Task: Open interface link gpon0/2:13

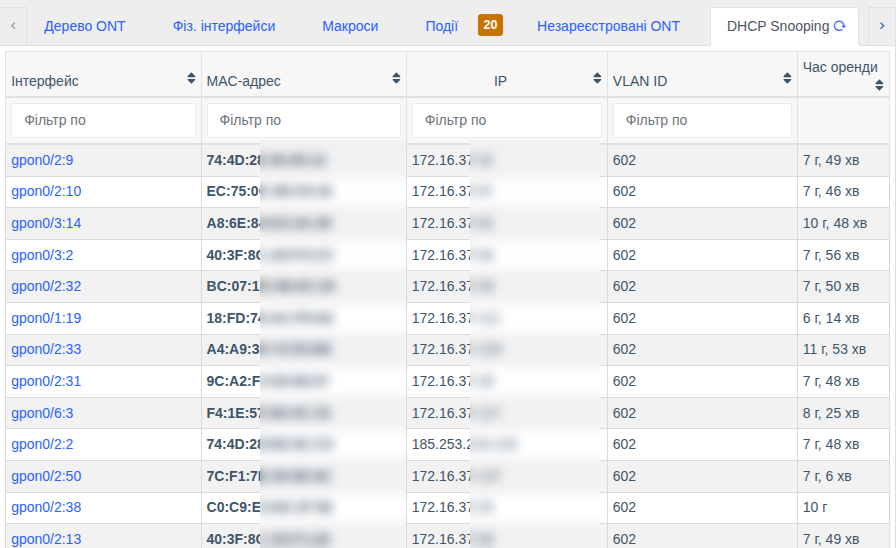Action: coord(46,539)
